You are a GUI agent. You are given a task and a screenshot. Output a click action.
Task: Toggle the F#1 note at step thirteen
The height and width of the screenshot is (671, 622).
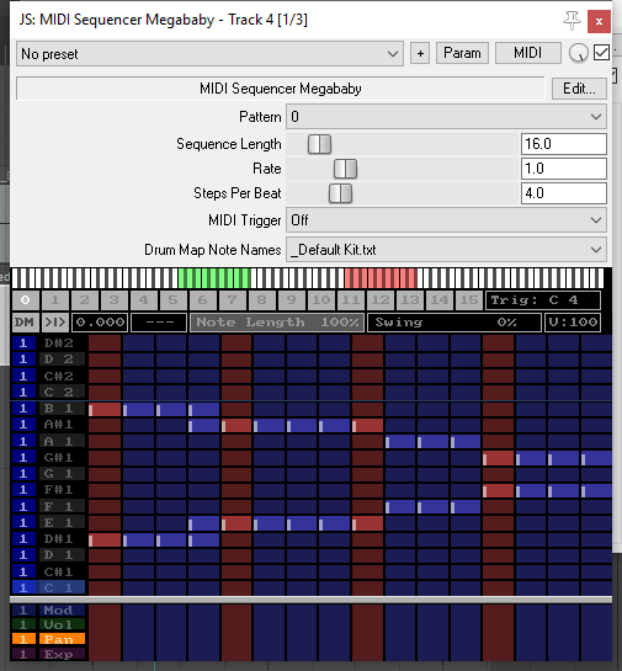(499, 491)
